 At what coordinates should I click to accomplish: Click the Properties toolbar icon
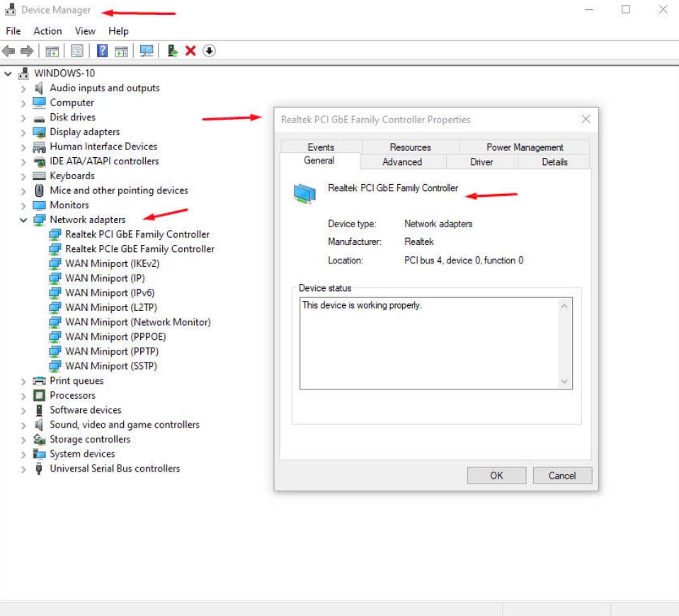click(77, 51)
